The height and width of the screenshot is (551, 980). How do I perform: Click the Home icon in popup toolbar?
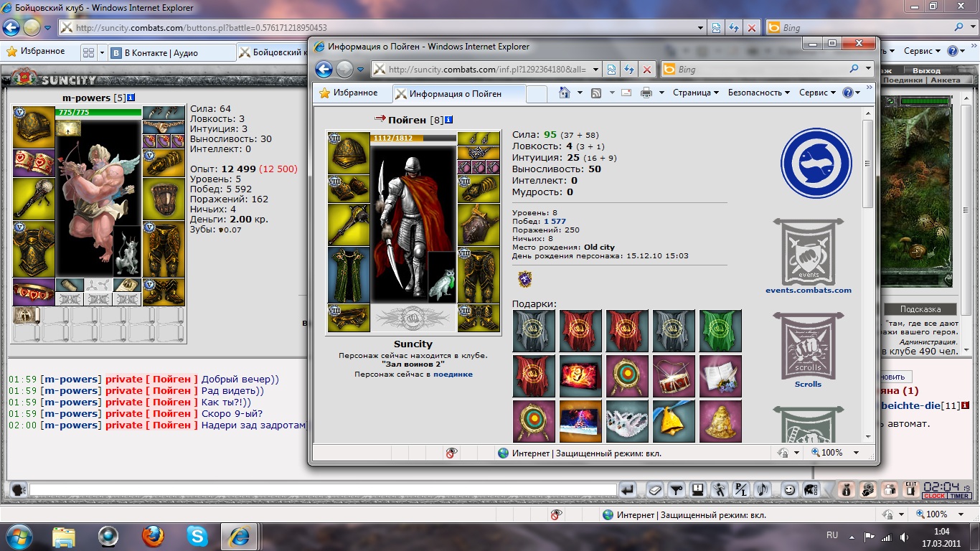point(565,93)
